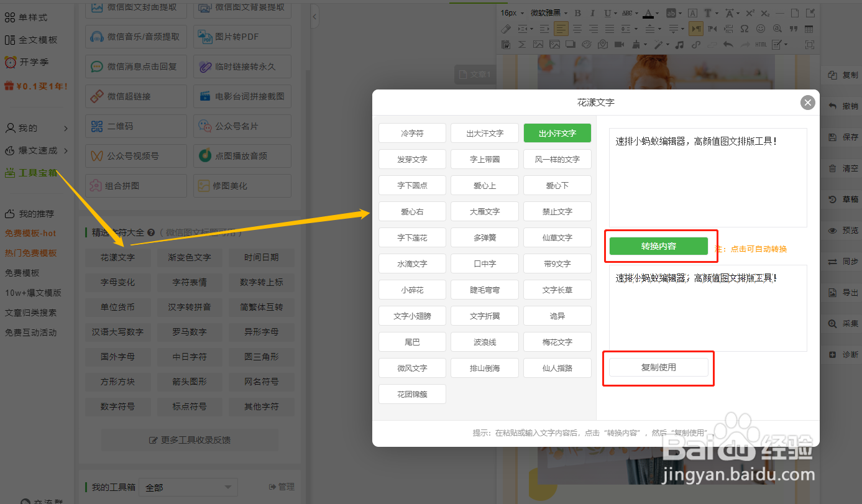Click the right-to-left direction icon
Image resolution: width=862 pixels, height=504 pixels.
pyautogui.click(x=712, y=29)
